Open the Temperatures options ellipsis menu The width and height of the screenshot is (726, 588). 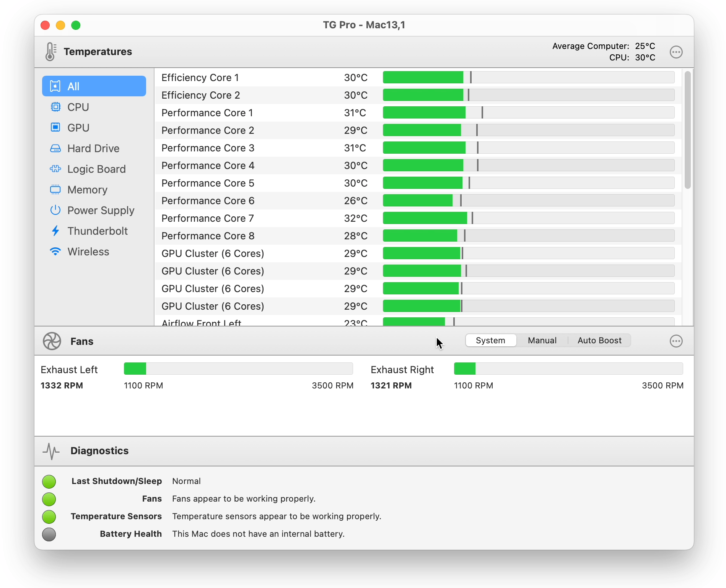pyautogui.click(x=676, y=52)
